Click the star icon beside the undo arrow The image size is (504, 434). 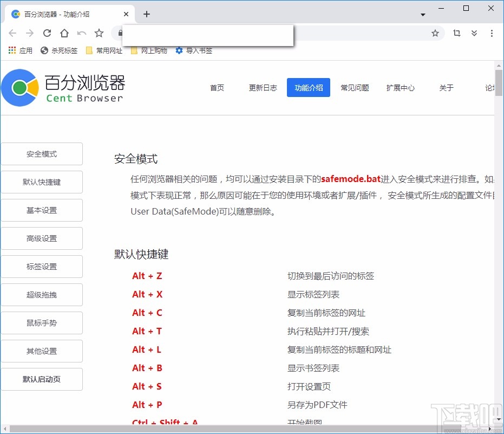point(99,33)
